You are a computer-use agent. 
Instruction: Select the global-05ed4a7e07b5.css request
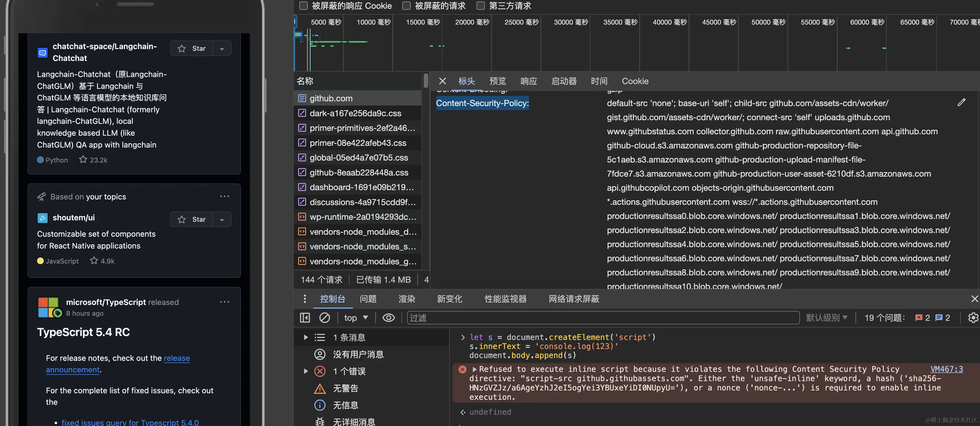point(357,158)
